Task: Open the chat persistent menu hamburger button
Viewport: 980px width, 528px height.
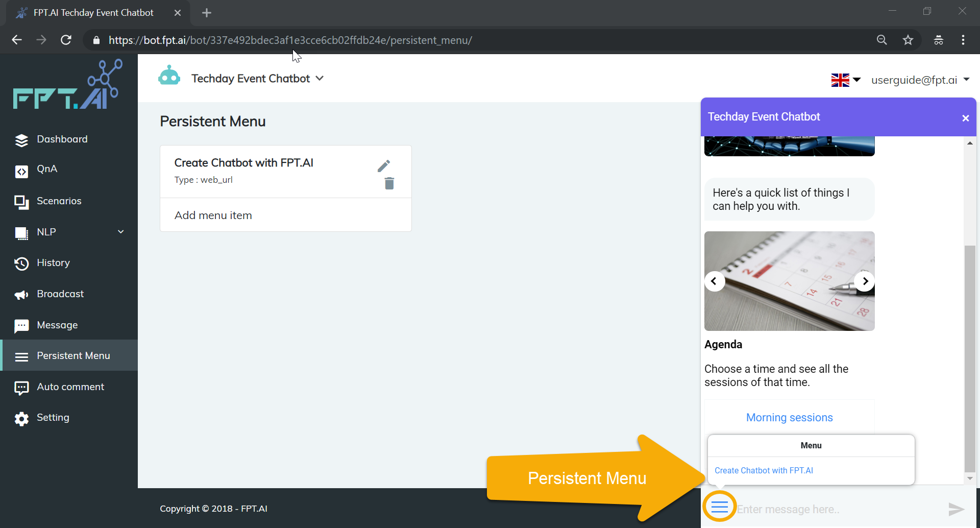Action: pyautogui.click(x=719, y=507)
